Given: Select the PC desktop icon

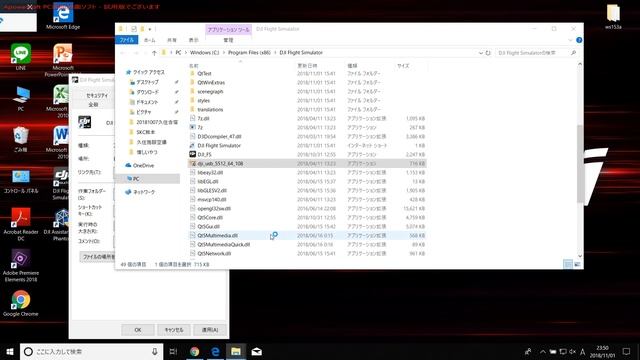Looking at the screenshot, I should [21, 99].
